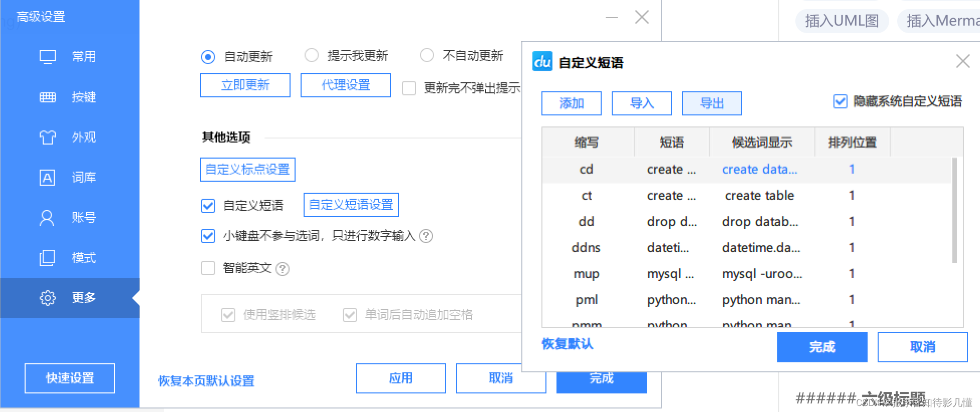Click 'create table' candidate cell
Screen dimensions: 980x412
click(760, 196)
